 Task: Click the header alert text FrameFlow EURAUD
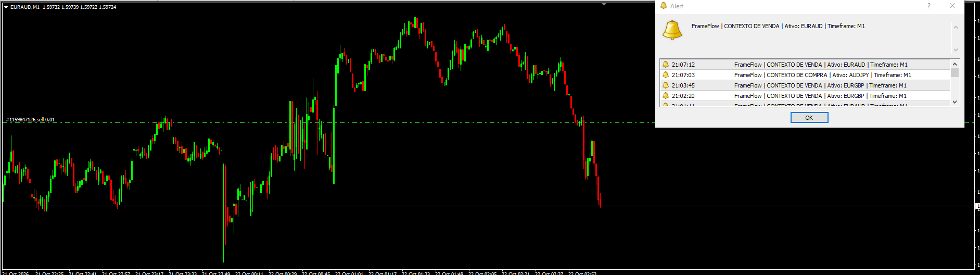click(x=778, y=26)
